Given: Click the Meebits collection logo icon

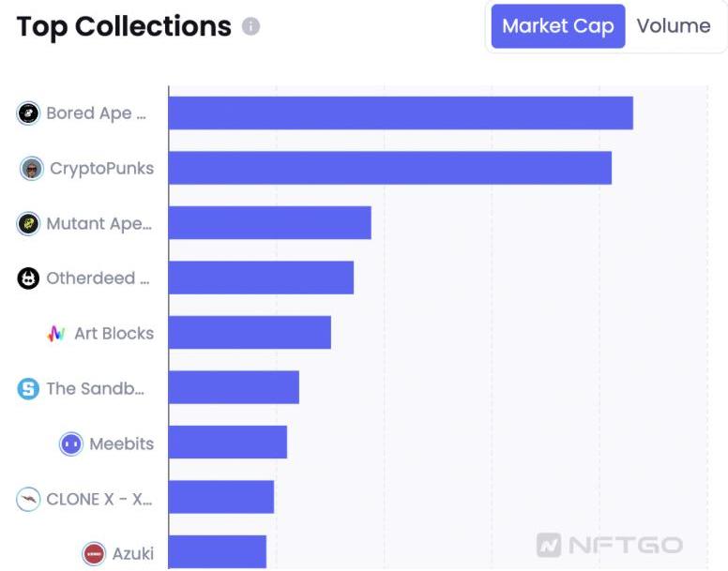Looking at the screenshot, I should pos(71,443).
